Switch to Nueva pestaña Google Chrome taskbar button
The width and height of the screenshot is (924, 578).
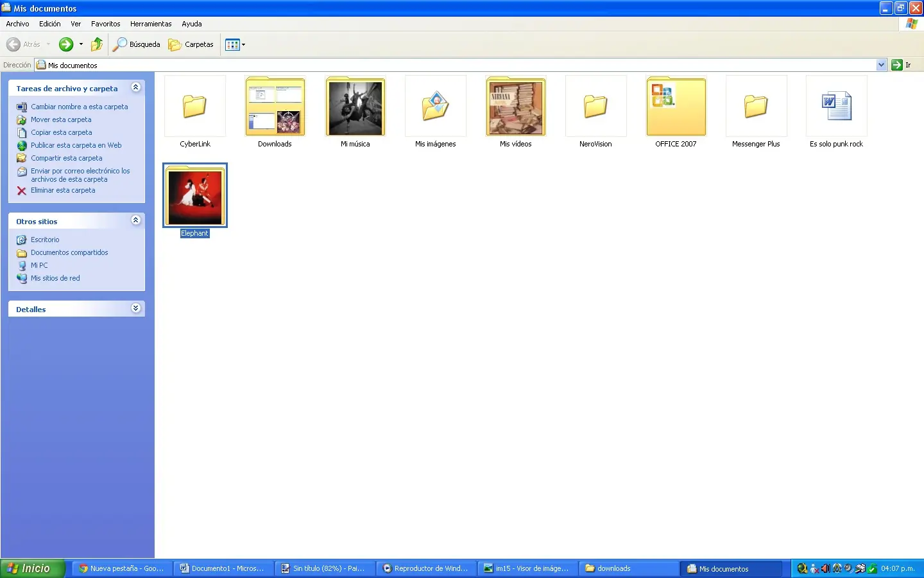coord(122,568)
